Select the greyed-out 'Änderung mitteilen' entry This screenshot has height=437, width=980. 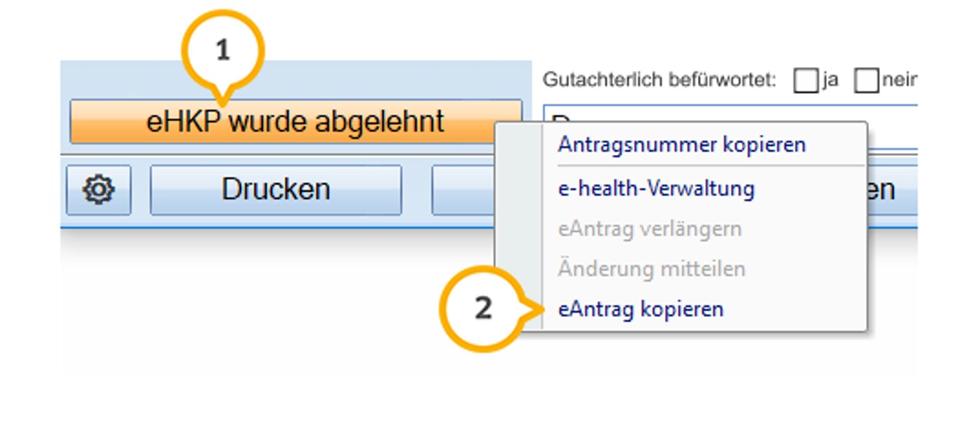point(651,269)
